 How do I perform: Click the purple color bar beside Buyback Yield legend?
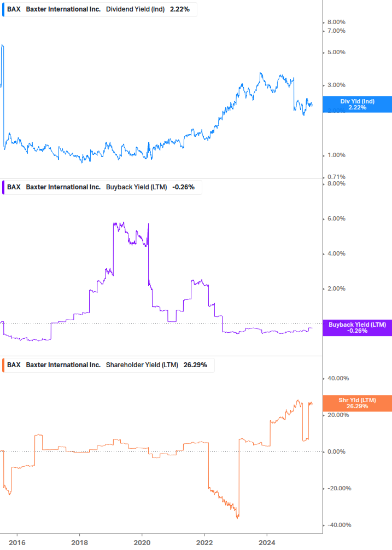[x=3, y=187]
